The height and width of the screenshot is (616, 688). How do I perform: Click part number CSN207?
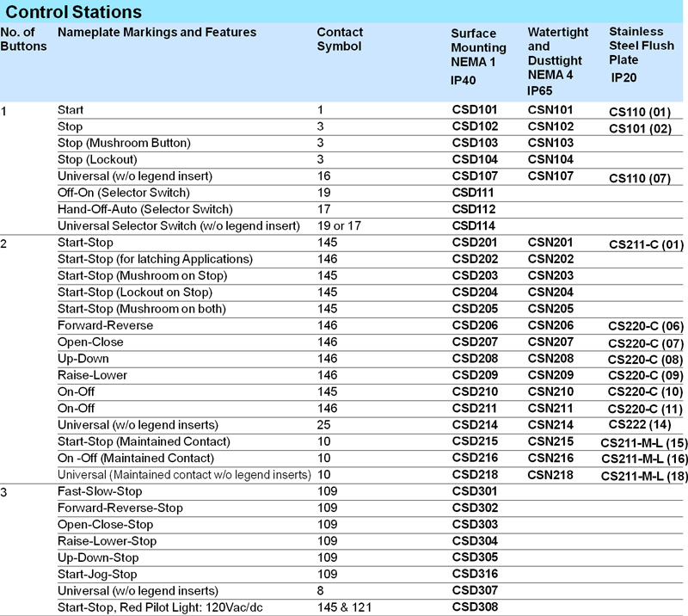coord(550,342)
